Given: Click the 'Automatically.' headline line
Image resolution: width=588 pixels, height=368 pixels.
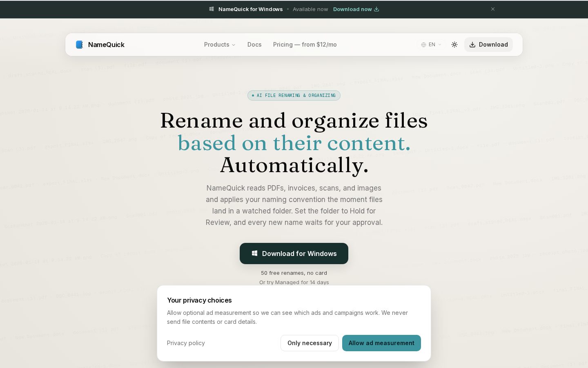Looking at the screenshot, I should tap(294, 165).
